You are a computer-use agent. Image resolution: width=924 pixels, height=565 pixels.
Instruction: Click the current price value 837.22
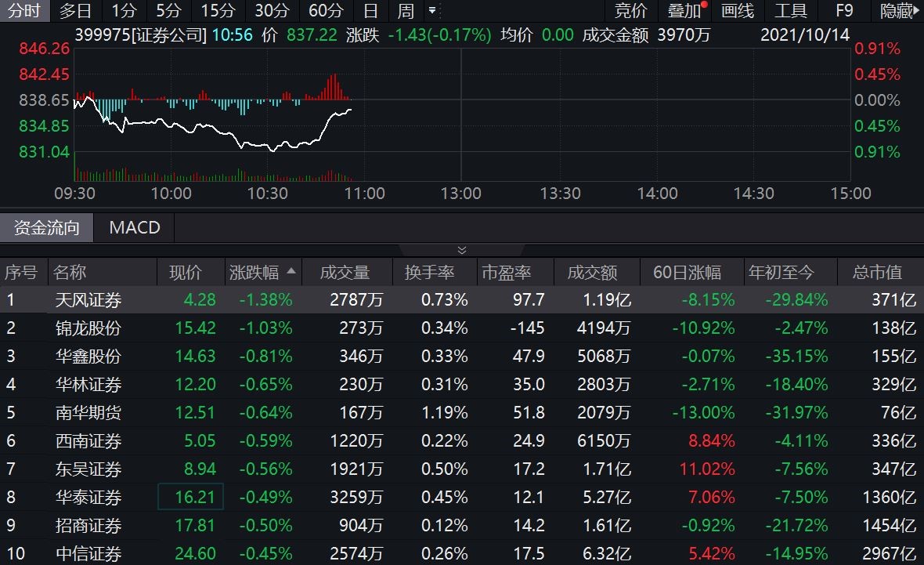coord(312,35)
